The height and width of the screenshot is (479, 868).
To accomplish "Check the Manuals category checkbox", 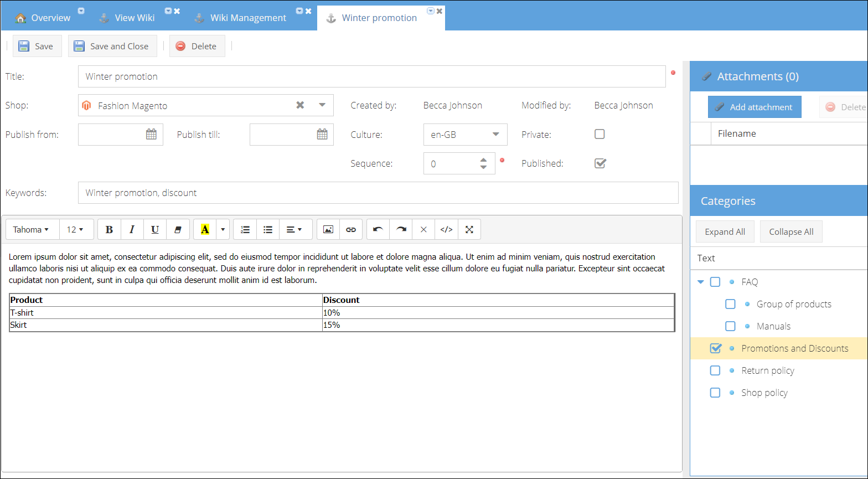I will click(730, 326).
